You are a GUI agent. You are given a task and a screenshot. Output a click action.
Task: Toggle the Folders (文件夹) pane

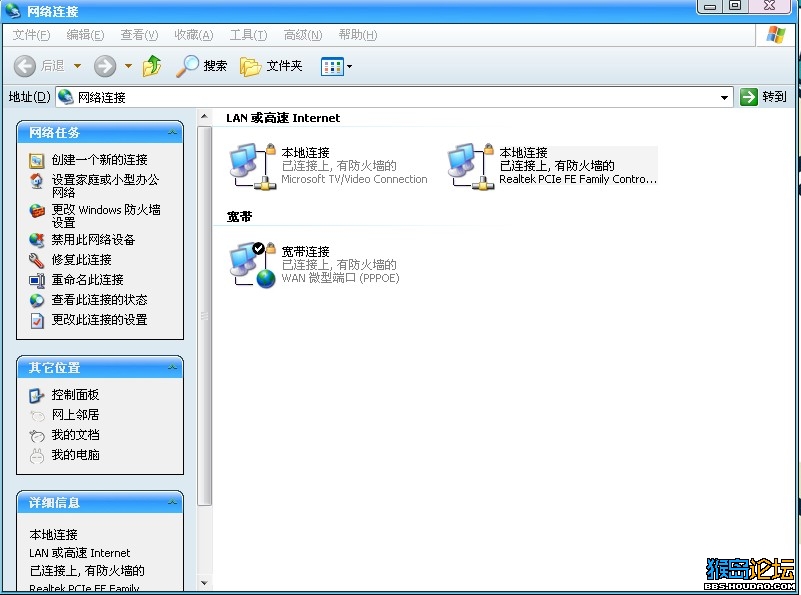[x=250, y=66]
